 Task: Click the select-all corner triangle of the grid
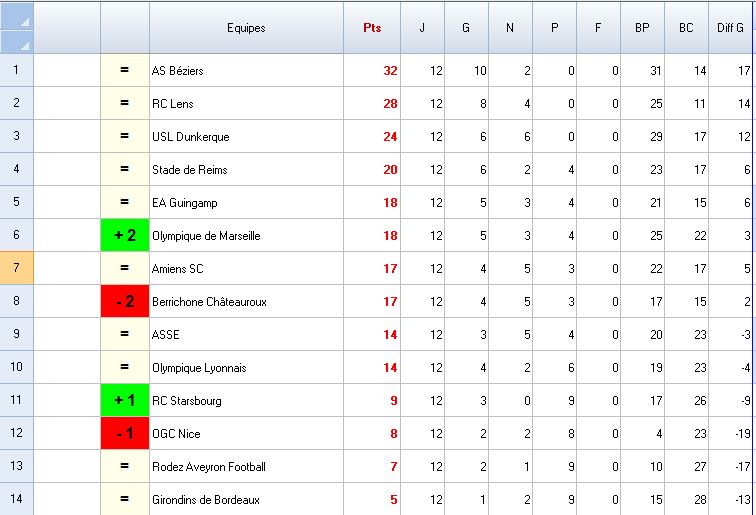point(17,28)
